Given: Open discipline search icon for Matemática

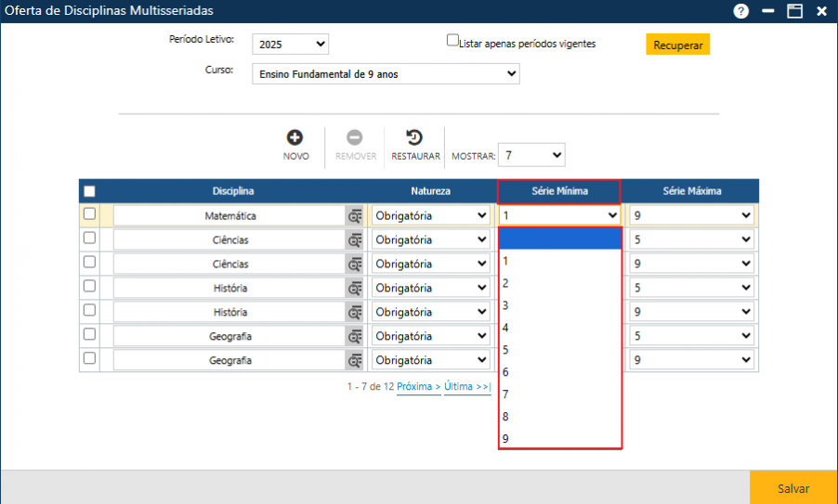Looking at the screenshot, I should click(x=355, y=215).
